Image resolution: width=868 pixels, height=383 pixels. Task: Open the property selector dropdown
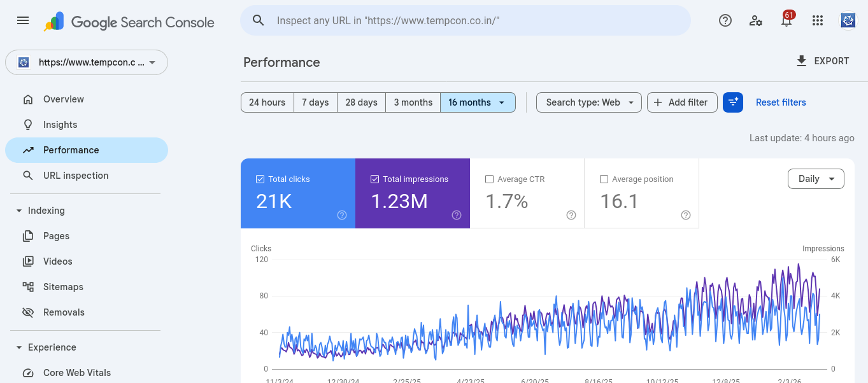pos(87,62)
